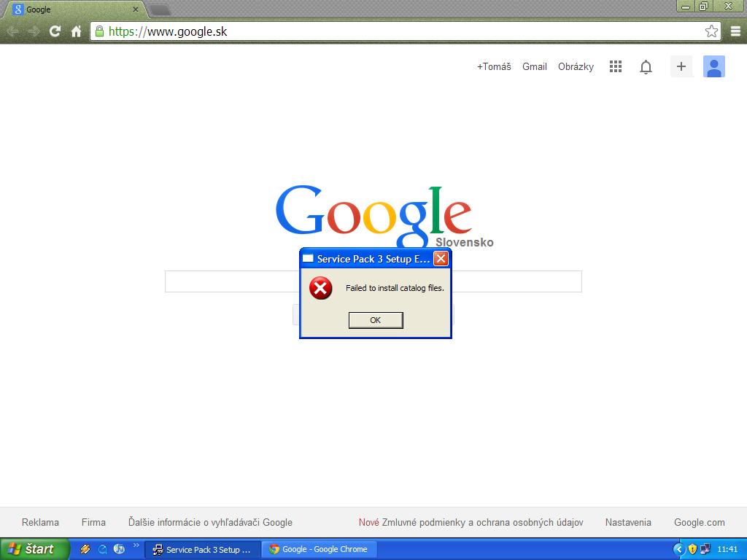Open the Chrome hamburger menu
The height and width of the screenshot is (560, 747).
735,31
